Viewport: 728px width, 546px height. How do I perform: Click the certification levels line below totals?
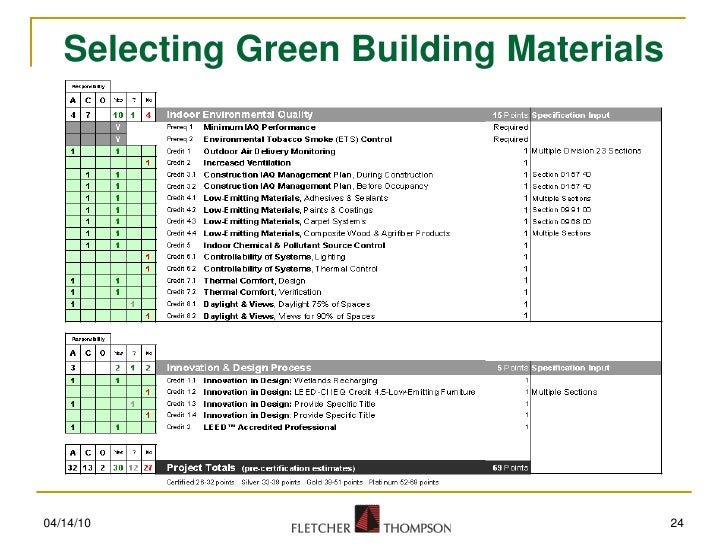point(302,482)
